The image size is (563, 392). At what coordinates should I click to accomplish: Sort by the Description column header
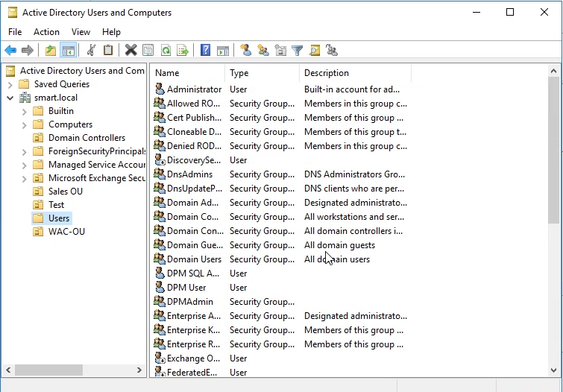[x=355, y=73]
